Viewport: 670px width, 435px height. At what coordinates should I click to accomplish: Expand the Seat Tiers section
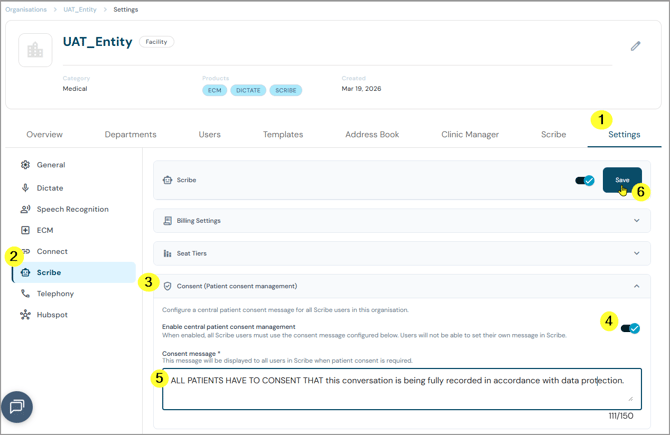pyautogui.click(x=402, y=253)
